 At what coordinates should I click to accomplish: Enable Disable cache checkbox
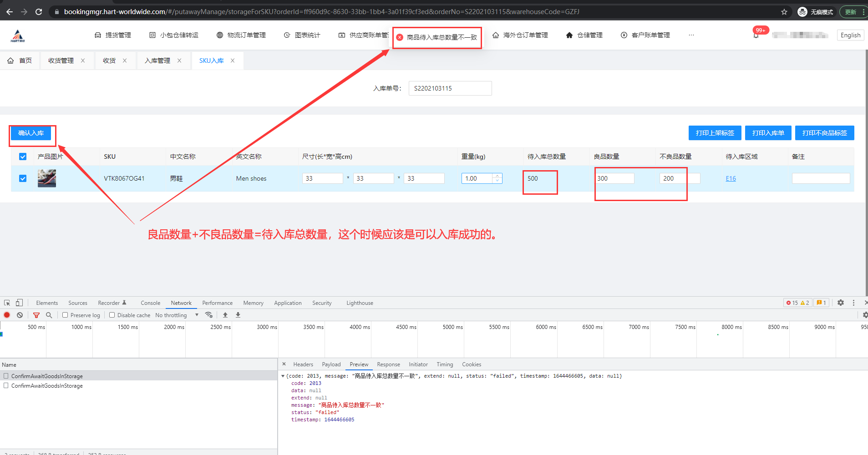coord(112,315)
